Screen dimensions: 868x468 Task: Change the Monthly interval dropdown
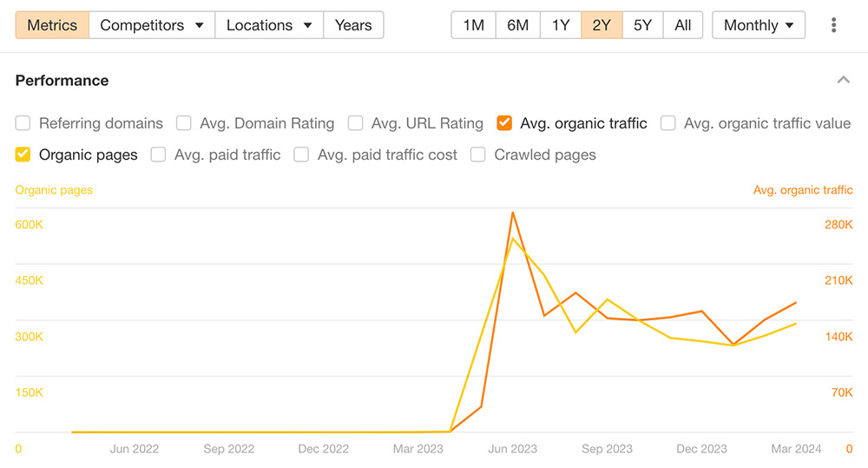point(759,25)
